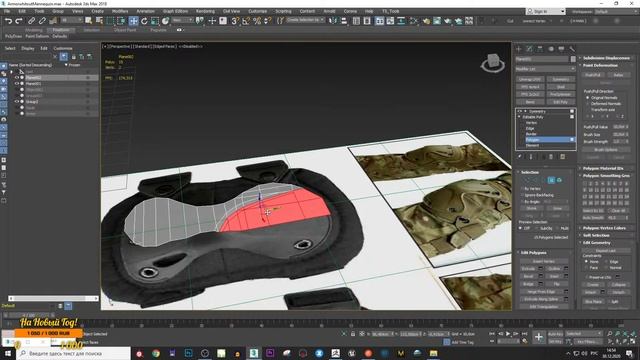Image resolution: width=640 pixels, height=360 pixels.
Task: Click the Insert Vertex button
Action: coord(544,262)
